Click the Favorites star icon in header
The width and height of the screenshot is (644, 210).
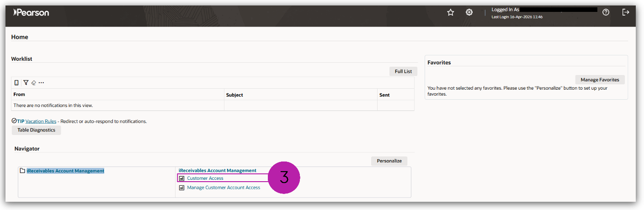pyautogui.click(x=450, y=12)
